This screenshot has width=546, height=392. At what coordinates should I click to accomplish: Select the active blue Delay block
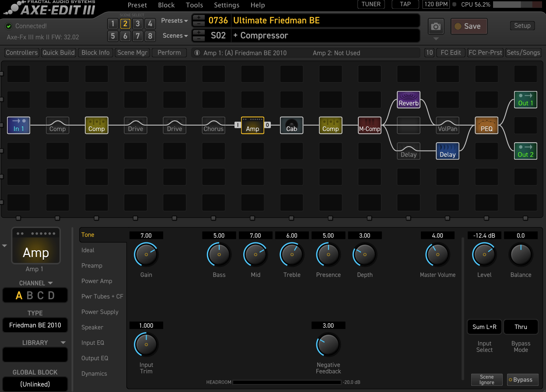448,151
